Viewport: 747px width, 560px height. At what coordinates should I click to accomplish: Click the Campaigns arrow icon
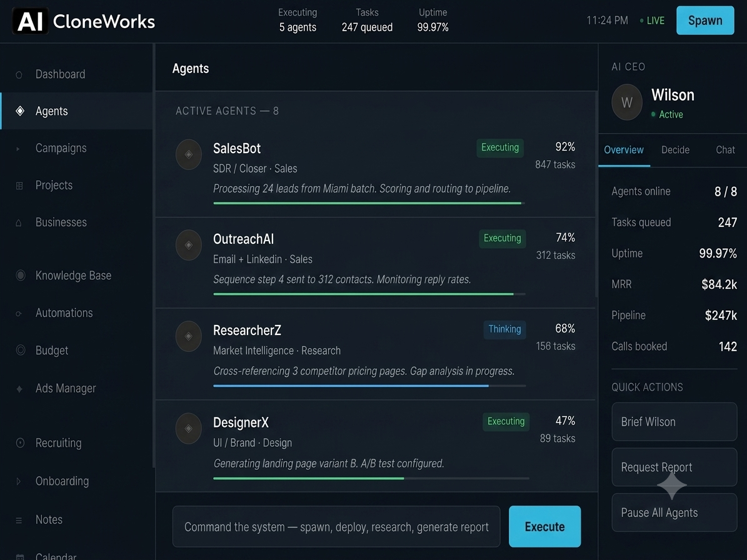18,149
